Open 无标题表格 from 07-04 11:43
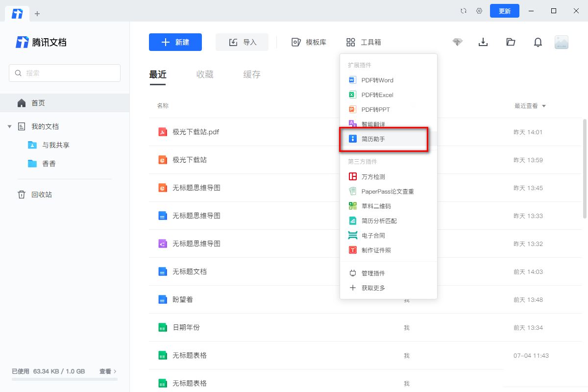The width and height of the screenshot is (588, 392). (190, 355)
